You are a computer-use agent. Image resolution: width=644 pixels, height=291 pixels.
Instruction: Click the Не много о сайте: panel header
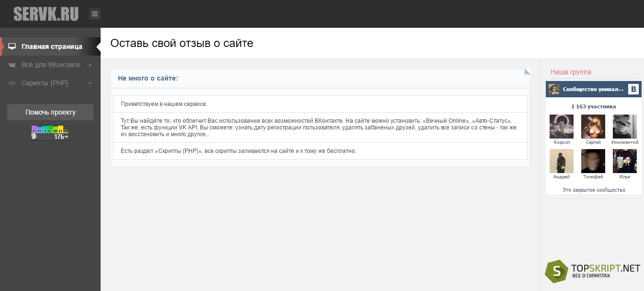(320, 78)
